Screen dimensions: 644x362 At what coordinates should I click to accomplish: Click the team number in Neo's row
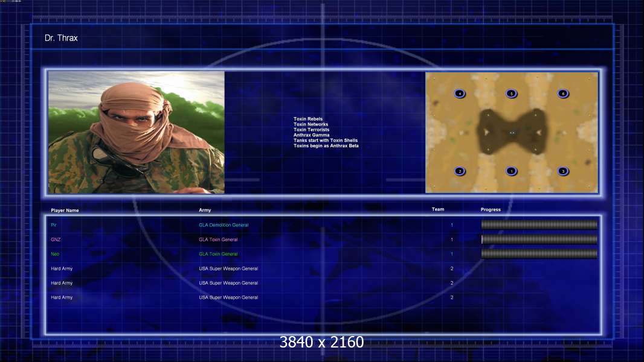(452, 254)
